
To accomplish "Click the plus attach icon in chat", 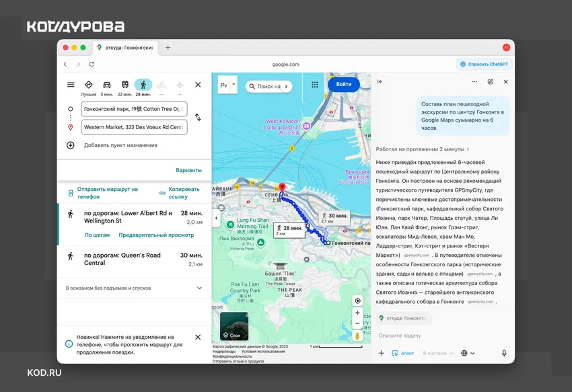I will point(381,353).
